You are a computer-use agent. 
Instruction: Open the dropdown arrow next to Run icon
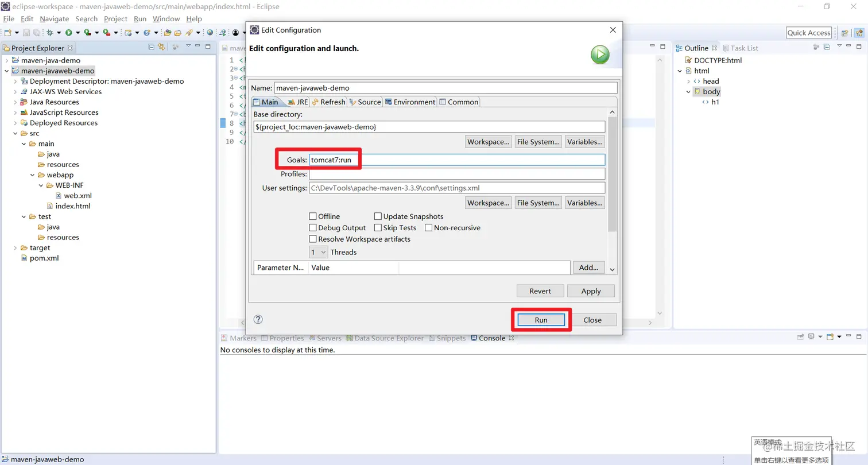click(77, 33)
